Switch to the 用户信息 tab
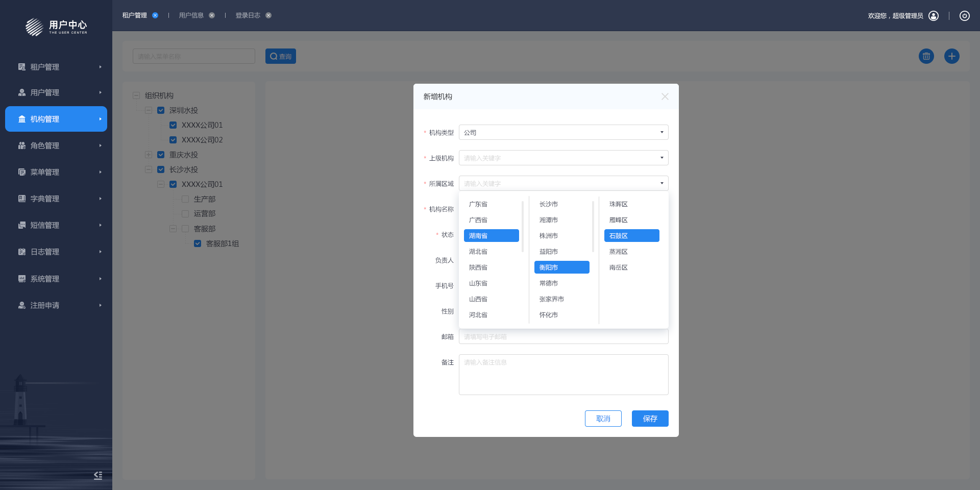 pos(191,15)
